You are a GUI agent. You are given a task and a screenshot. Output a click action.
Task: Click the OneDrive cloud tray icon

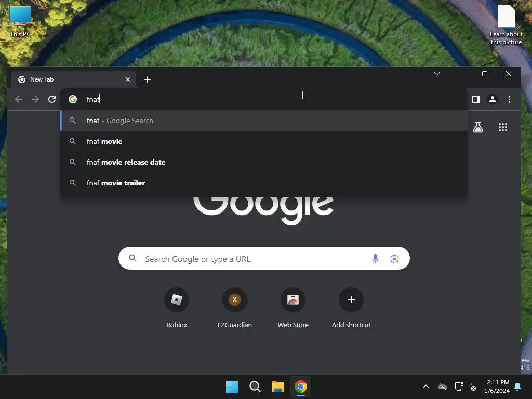443,387
